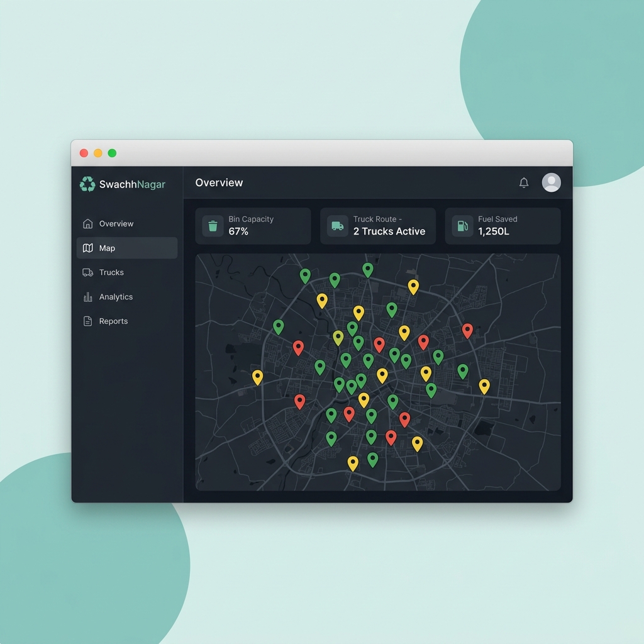The image size is (644, 644).
Task: Open the Map section in sidebar
Action: click(x=127, y=248)
